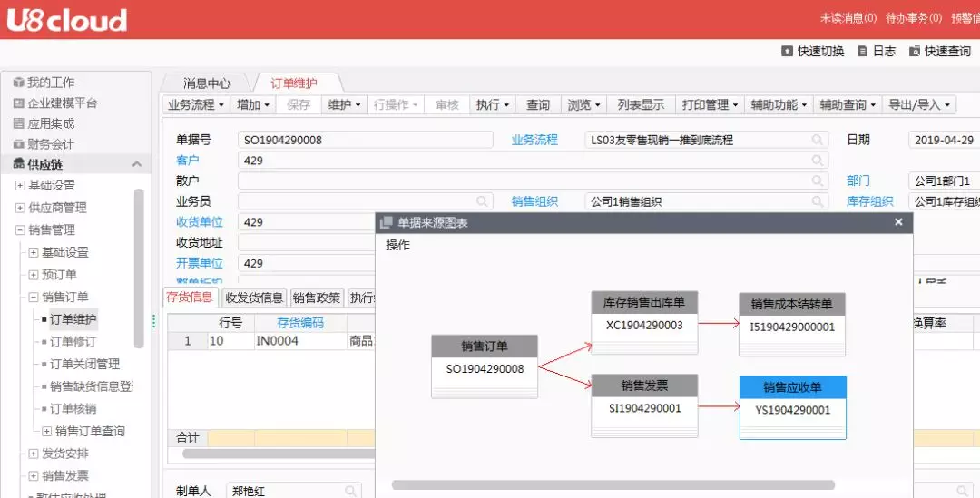The image size is (980, 498).
Task: Expand the 销售订单查询 tree node
Action: pyautogui.click(x=47, y=431)
